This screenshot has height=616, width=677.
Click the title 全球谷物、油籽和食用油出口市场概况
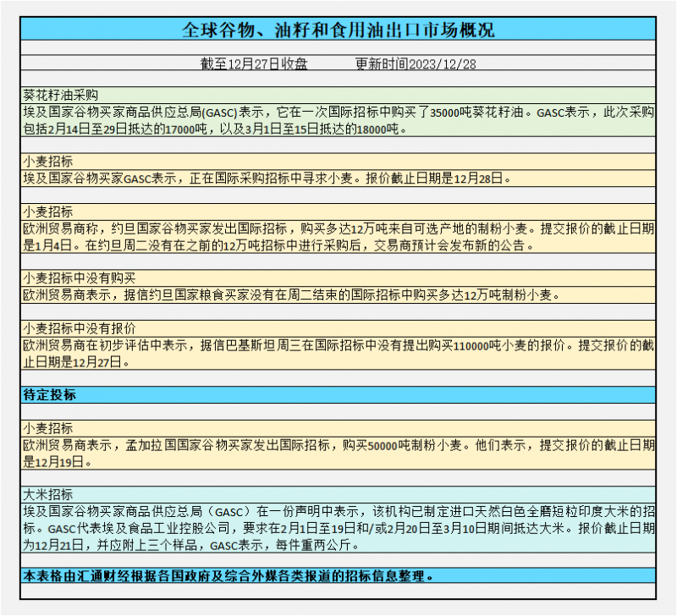pyautogui.click(x=338, y=30)
